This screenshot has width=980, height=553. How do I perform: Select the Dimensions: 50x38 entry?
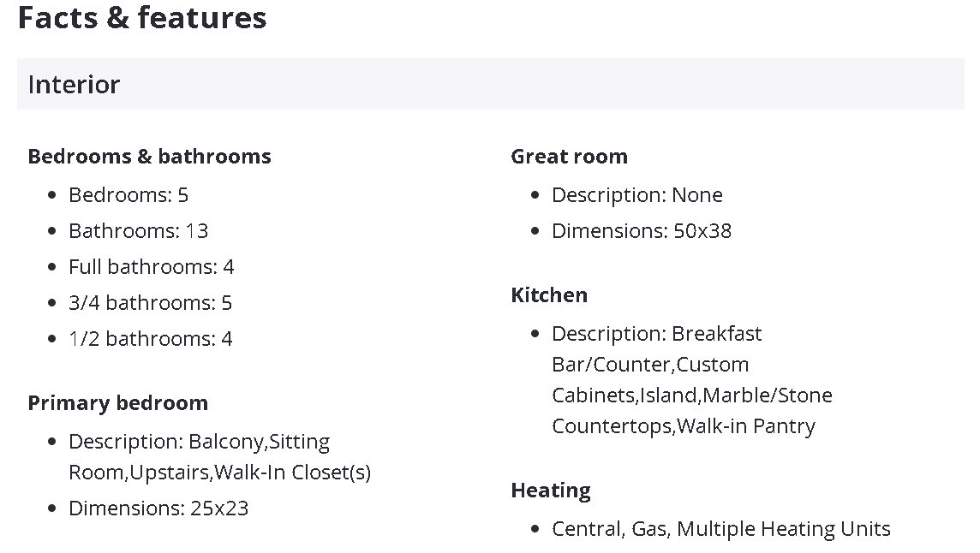click(641, 231)
